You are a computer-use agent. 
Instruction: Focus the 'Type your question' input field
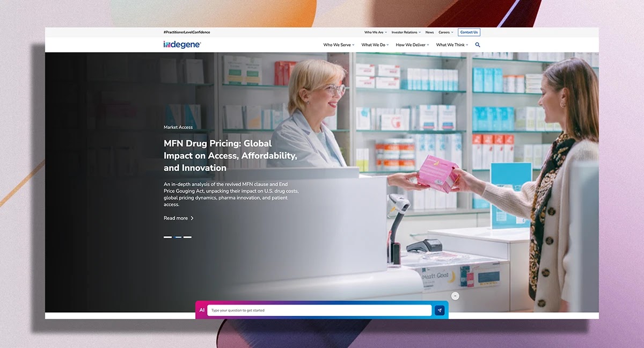319,310
